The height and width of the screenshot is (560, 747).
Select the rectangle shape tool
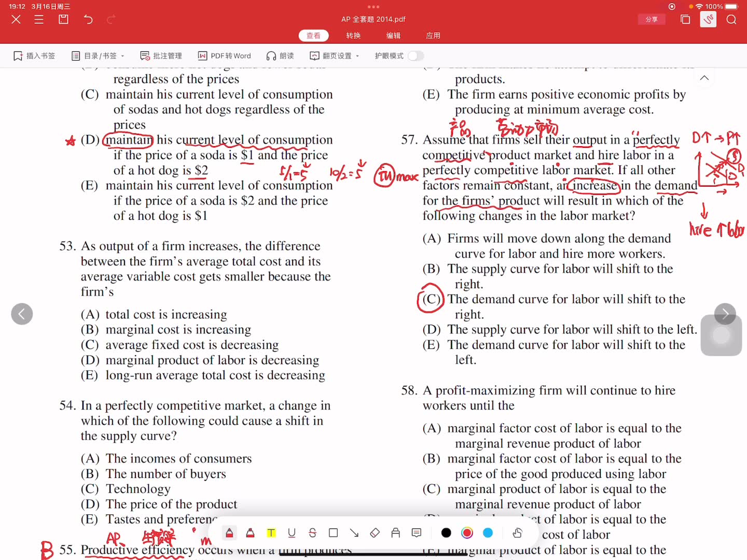(x=333, y=533)
